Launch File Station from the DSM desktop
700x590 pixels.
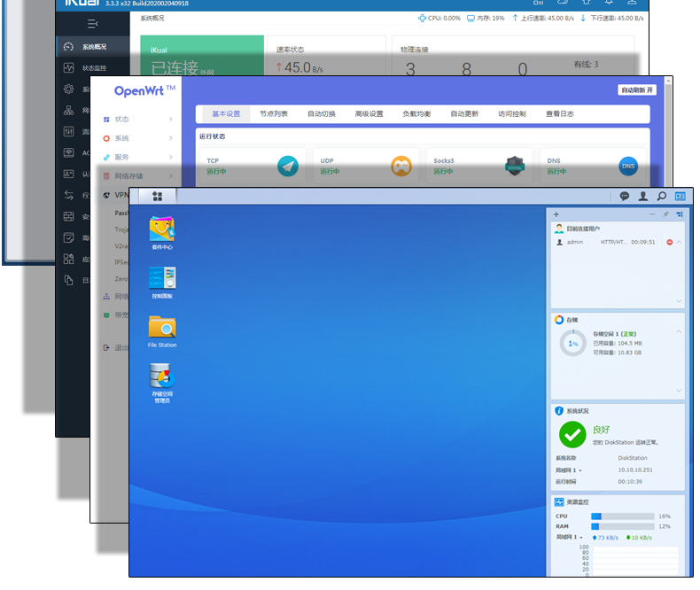click(x=162, y=331)
